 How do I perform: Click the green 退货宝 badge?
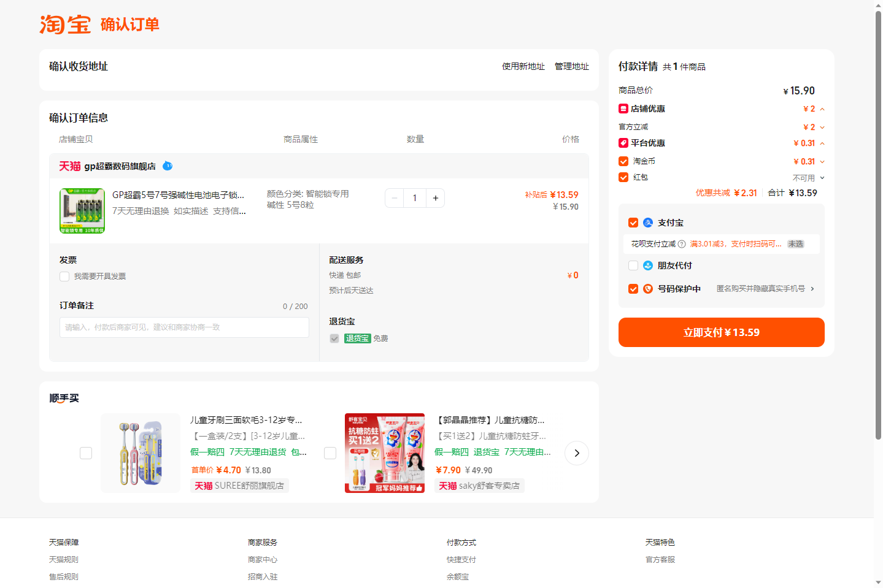357,338
